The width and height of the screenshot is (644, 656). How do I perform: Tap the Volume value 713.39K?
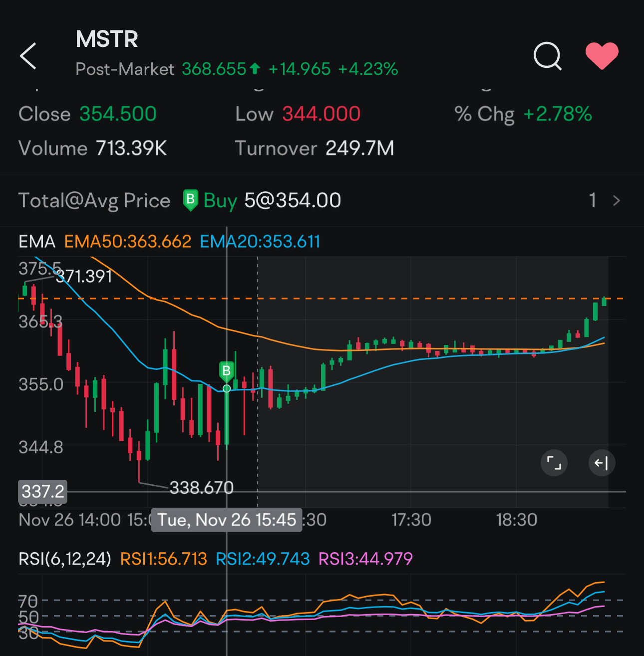131,148
